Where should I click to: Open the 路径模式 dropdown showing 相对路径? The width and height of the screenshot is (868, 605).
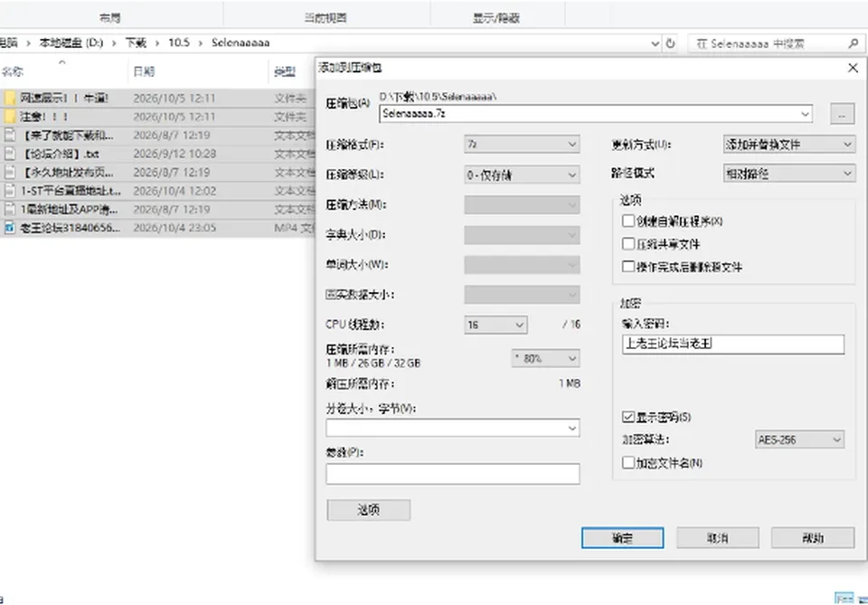tap(788, 174)
